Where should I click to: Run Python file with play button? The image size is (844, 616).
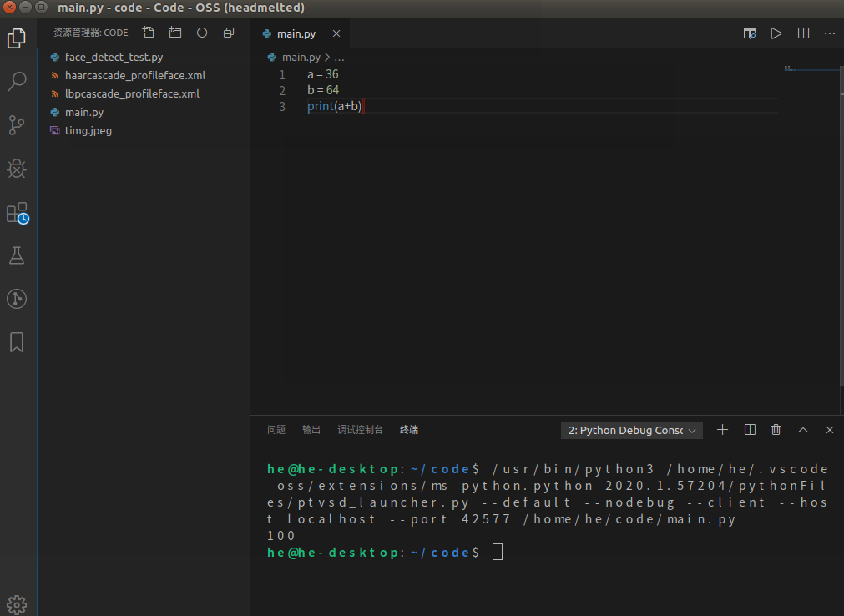tap(776, 33)
